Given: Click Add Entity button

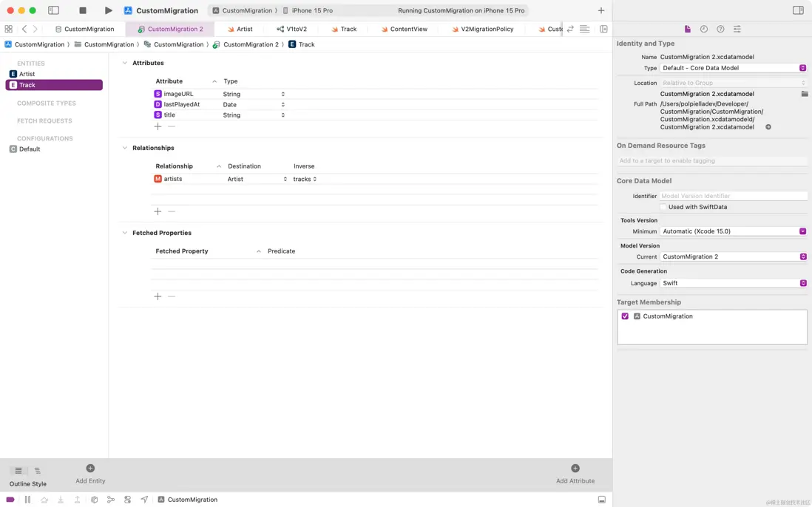Looking at the screenshot, I should (x=90, y=473).
